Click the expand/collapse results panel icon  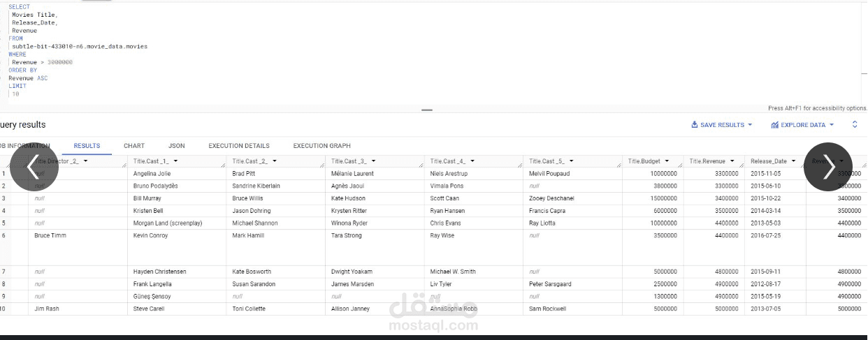pos(854,125)
